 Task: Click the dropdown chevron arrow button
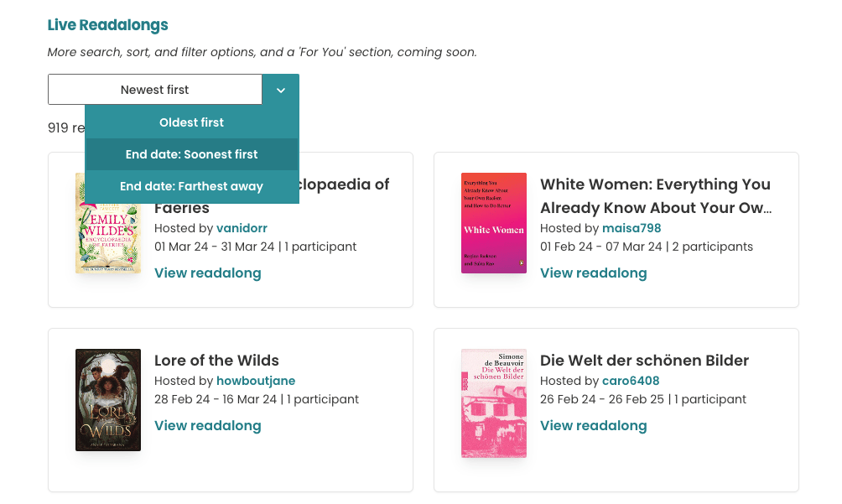[280, 91]
